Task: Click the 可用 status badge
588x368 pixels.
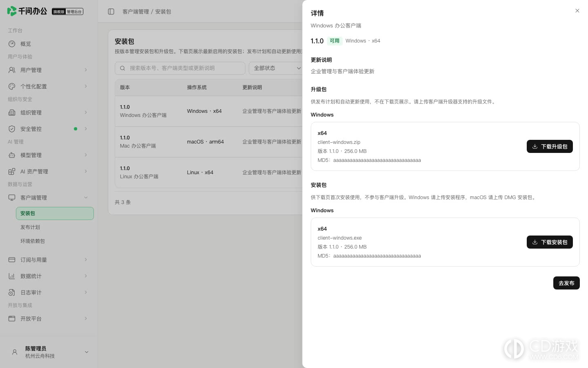Action: pyautogui.click(x=334, y=41)
